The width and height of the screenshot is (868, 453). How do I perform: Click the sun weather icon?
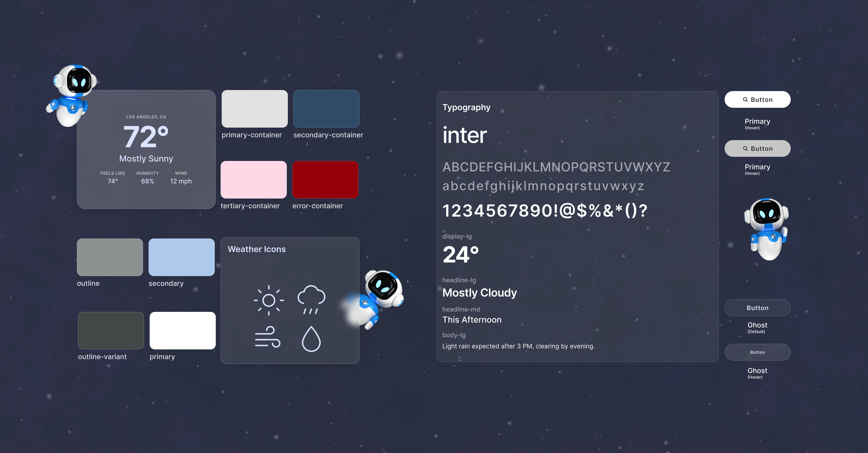pos(269,300)
